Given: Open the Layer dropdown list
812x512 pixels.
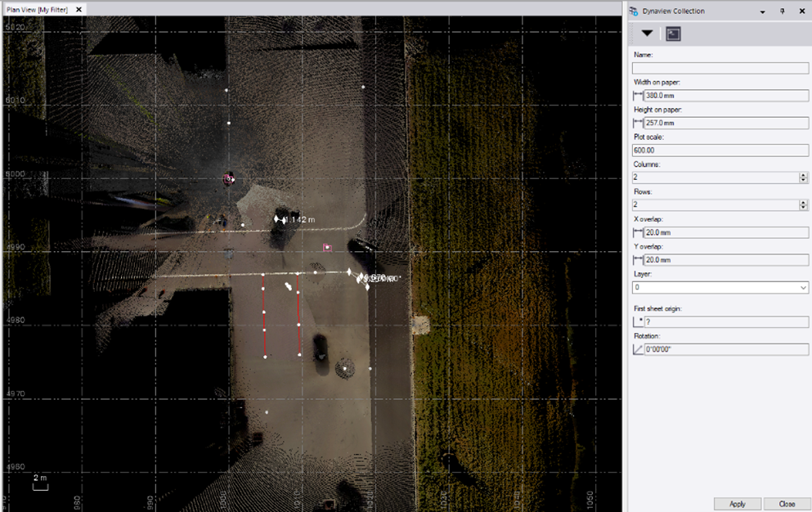Looking at the screenshot, I should (x=801, y=287).
